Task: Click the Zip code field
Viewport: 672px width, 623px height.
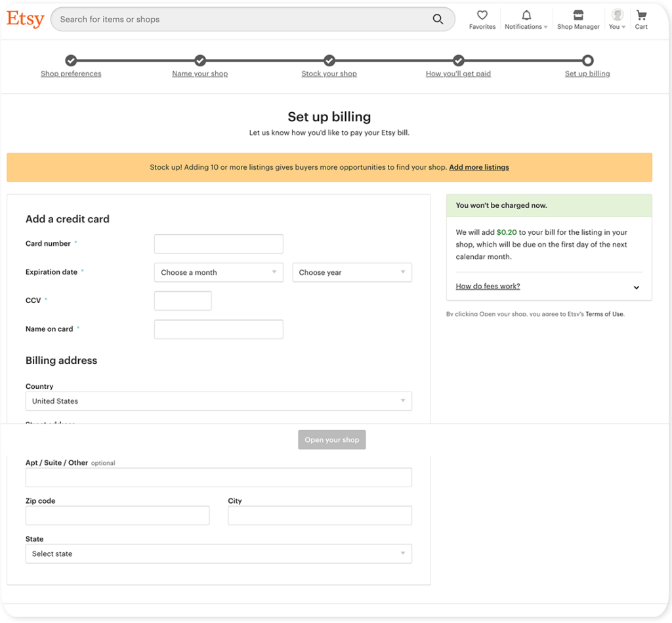Action: [117, 515]
